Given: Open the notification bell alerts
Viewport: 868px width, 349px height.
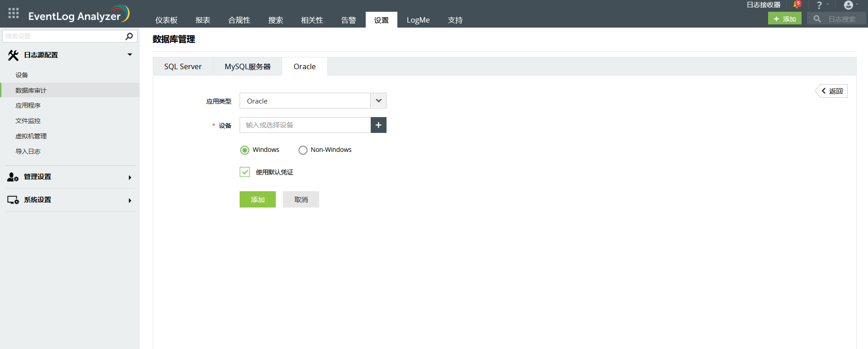Looking at the screenshot, I should [797, 5].
